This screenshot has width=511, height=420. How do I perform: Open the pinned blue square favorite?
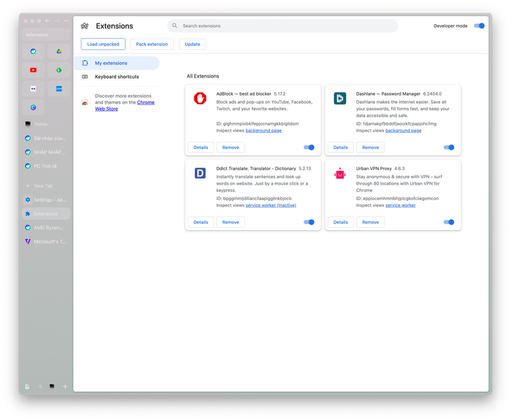click(59, 88)
